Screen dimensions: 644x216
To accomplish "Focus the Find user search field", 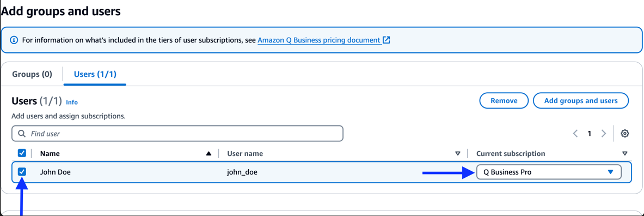I will tap(177, 134).
